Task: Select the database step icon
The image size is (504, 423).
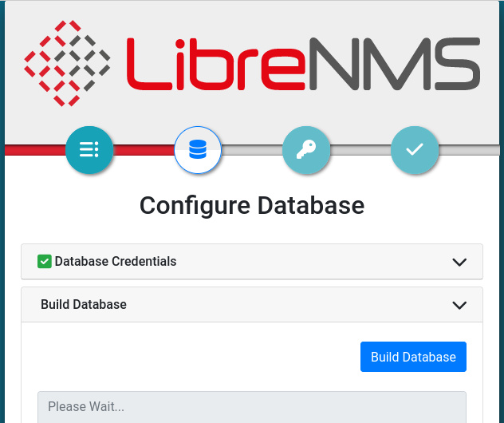Action: click(198, 150)
